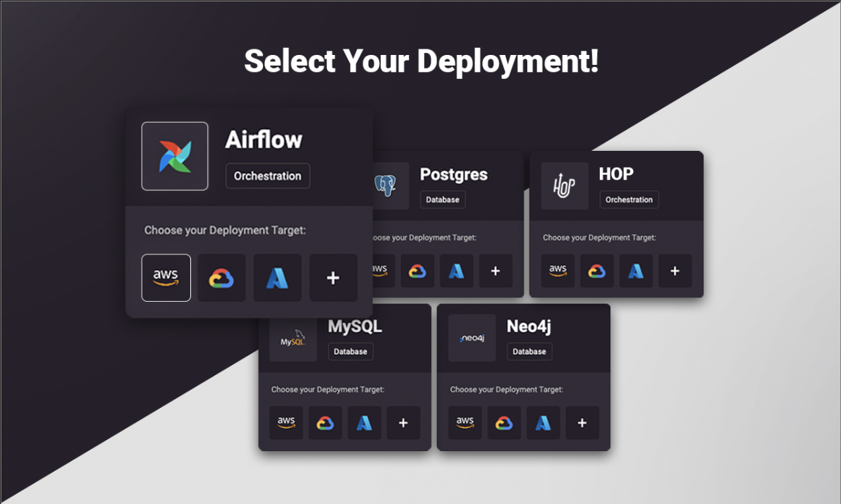Pick Azure on the Neo4j card
This screenshot has height=504, width=841.
pyautogui.click(x=544, y=422)
